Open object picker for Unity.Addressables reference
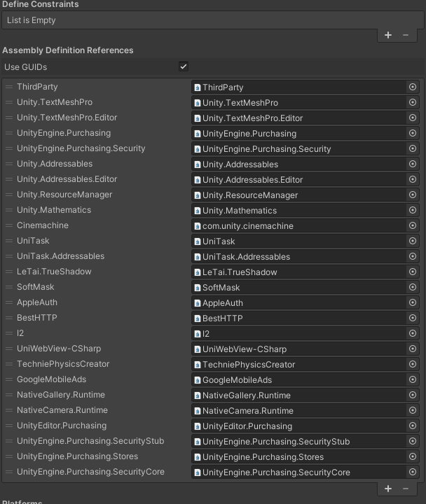The width and height of the screenshot is (426, 504). 413,164
